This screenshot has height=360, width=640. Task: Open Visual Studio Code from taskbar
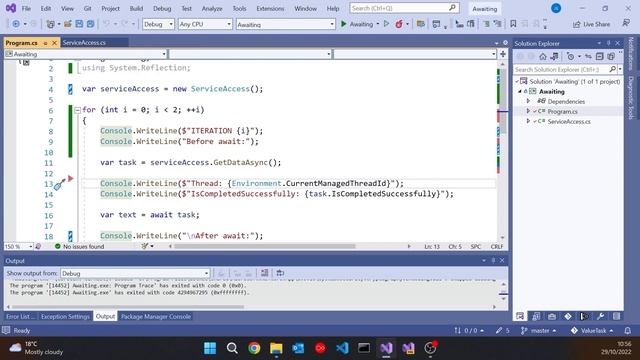pos(342,348)
